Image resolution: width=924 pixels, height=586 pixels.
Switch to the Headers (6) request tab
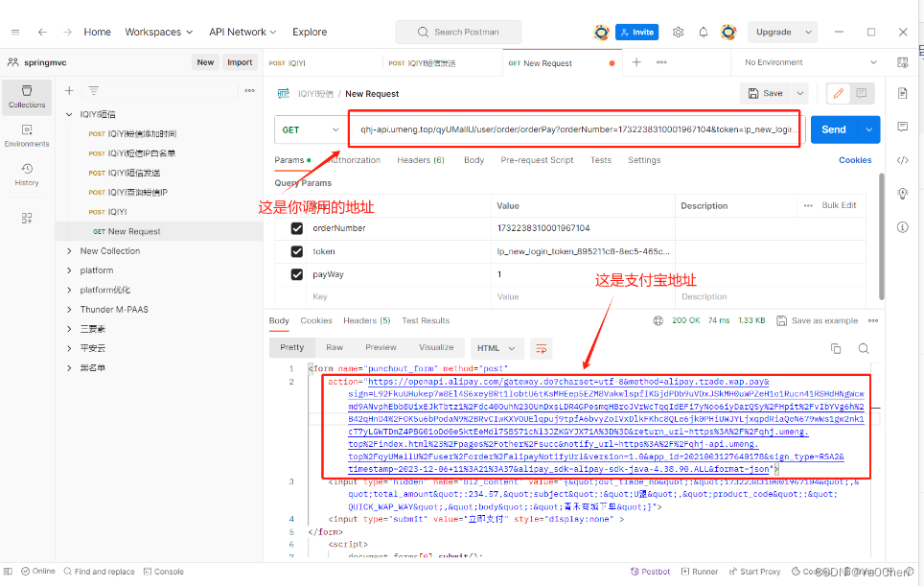point(420,160)
